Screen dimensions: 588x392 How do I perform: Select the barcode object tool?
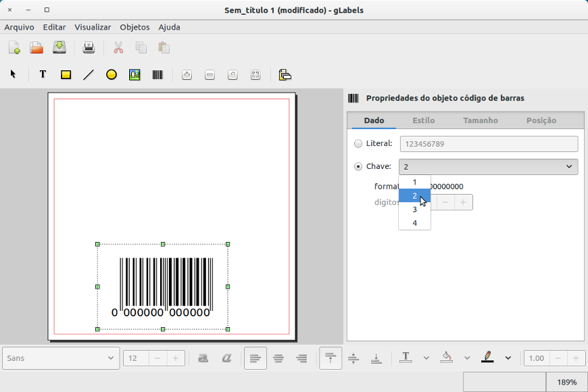tap(157, 74)
